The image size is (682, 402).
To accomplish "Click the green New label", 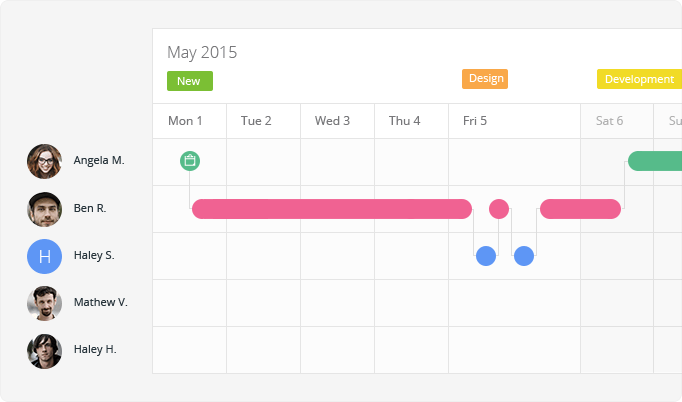I will click(190, 81).
